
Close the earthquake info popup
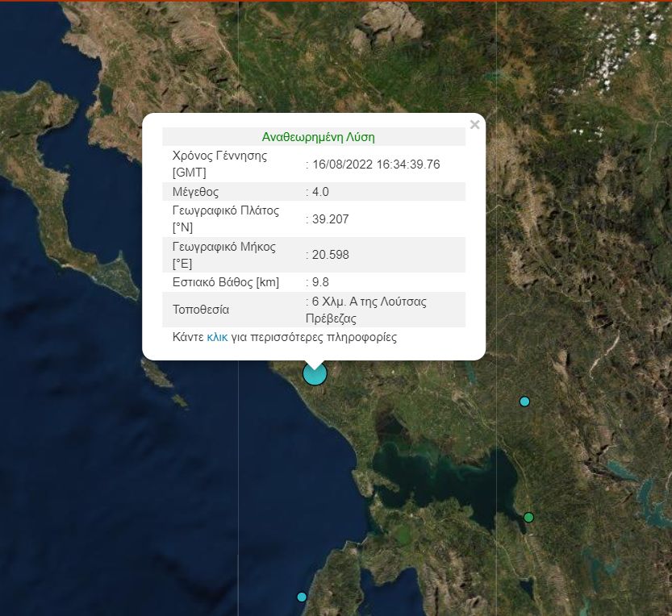pos(474,125)
